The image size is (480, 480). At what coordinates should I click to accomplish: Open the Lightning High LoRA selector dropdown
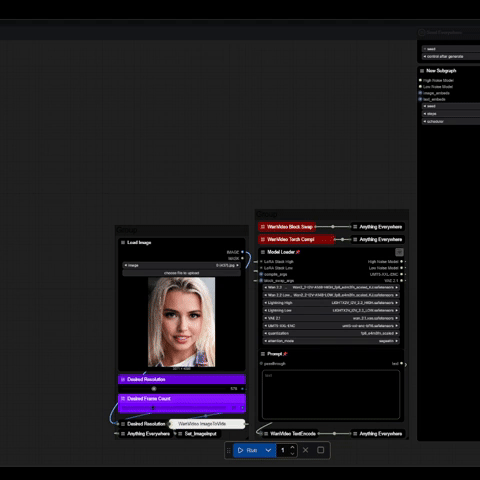(331, 303)
